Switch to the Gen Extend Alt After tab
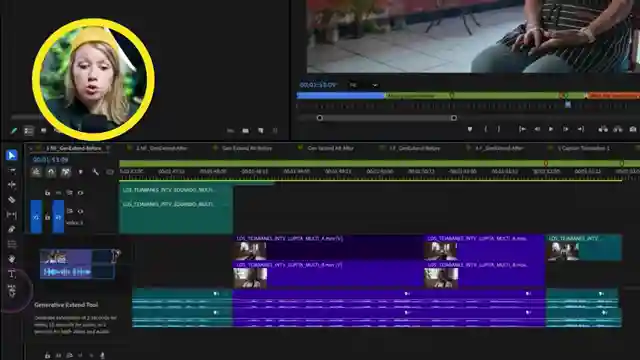Viewport: 640px width, 360px height. point(330,148)
